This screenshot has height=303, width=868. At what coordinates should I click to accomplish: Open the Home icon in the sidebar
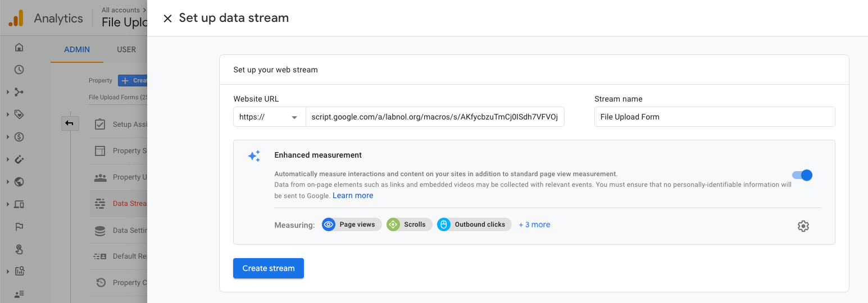tap(19, 47)
